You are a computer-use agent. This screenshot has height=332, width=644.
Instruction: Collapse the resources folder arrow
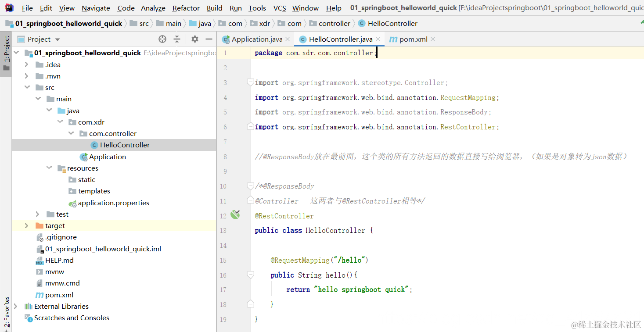[x=49, y=168]
